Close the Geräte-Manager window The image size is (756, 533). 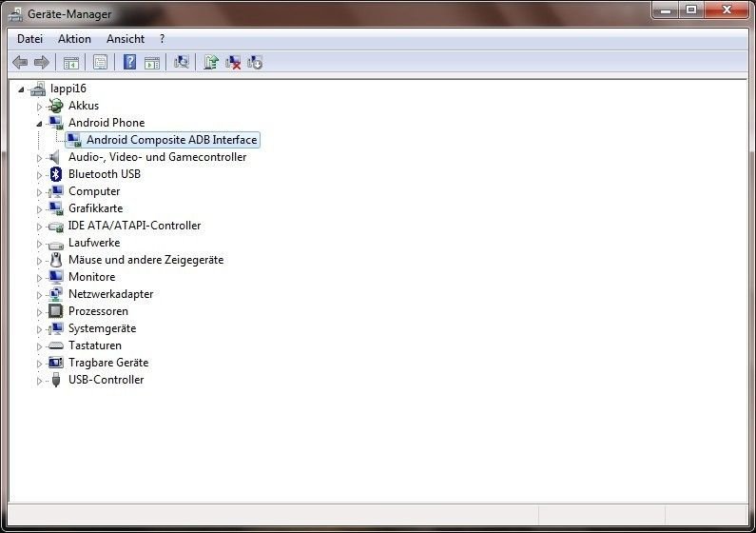727,10
